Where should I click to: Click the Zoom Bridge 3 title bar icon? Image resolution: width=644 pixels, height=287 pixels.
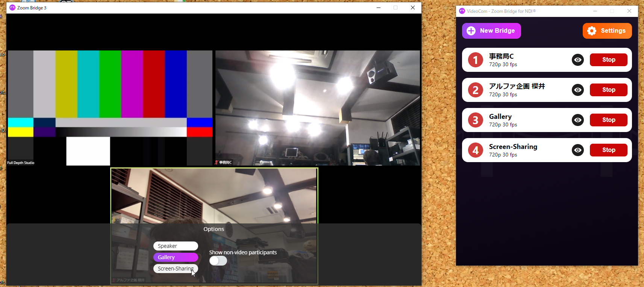(x=12, y=8)
